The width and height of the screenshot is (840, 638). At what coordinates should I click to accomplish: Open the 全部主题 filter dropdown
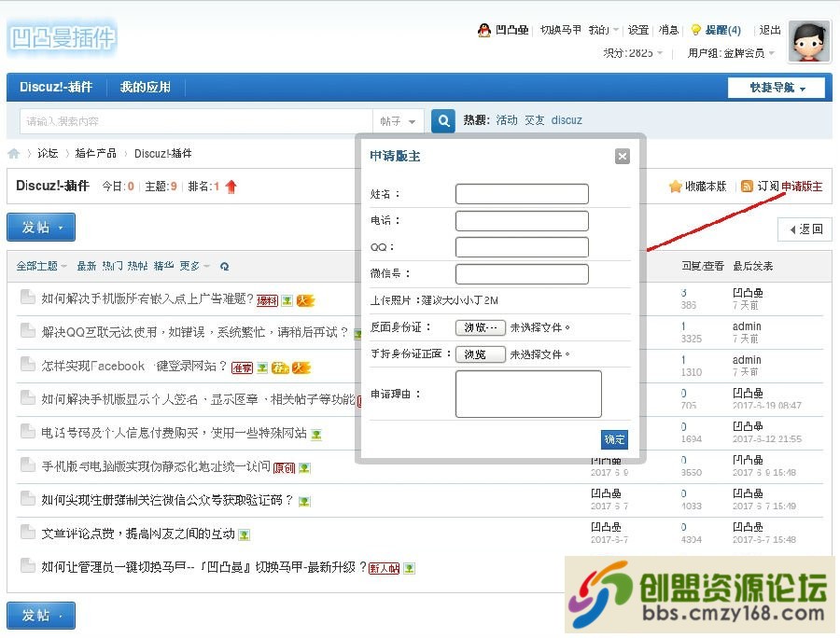[x=41, y=266]
